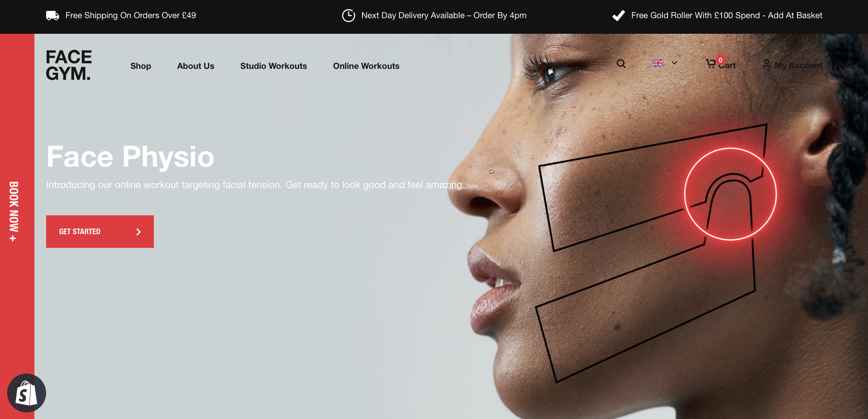
Task: Click the clock icon for next day delivery
Action: coord(349,15)
